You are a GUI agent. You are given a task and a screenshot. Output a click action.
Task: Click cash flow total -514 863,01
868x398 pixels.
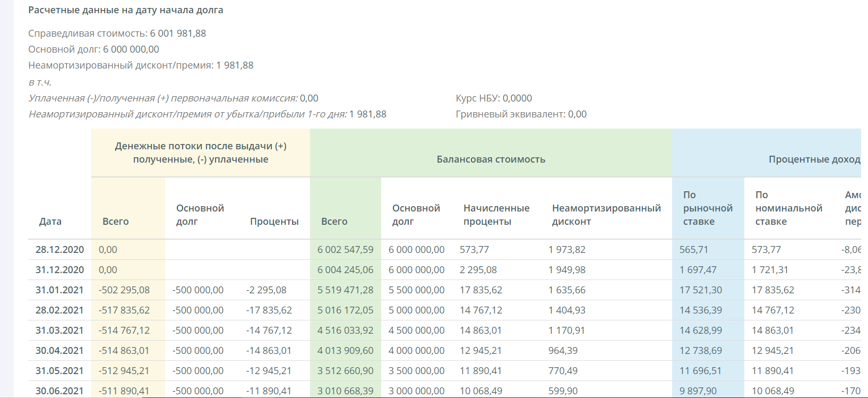[x=124, y=351]
